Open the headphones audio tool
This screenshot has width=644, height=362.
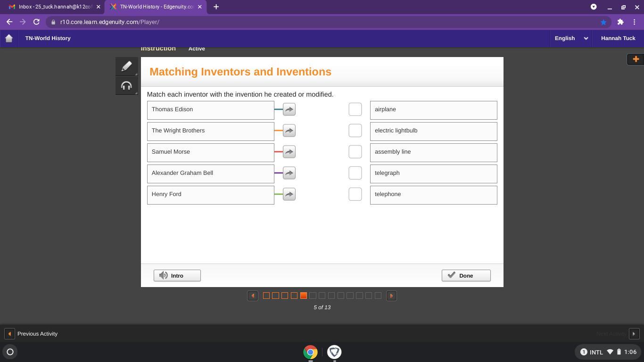pyautogui.click(x=126, y=86)
